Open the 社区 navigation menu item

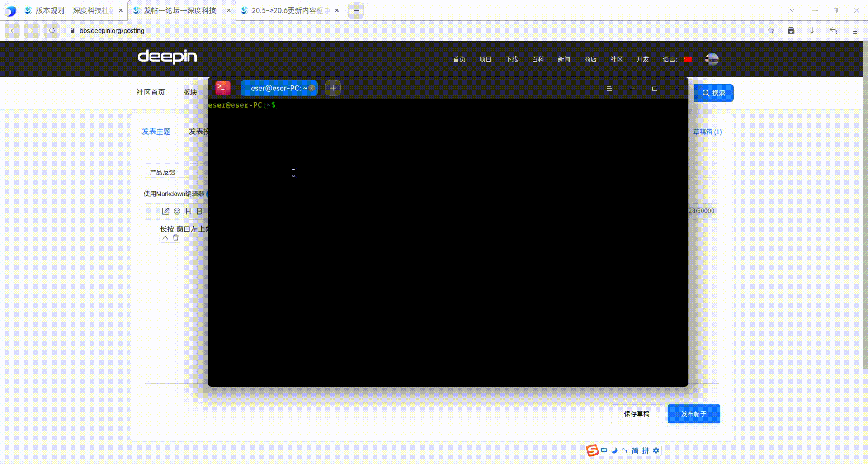[x=616, y=59]
